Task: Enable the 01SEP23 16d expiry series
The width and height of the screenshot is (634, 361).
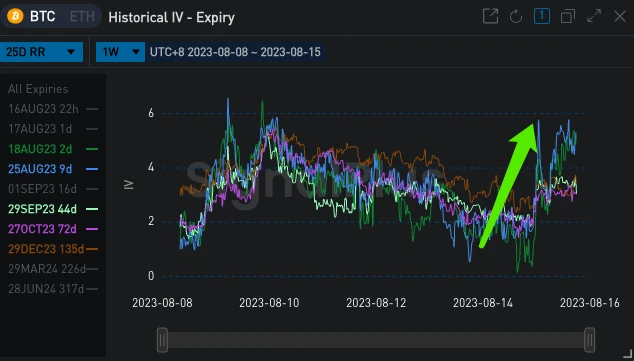Action: pyautogui.click(x=53, y=189)
